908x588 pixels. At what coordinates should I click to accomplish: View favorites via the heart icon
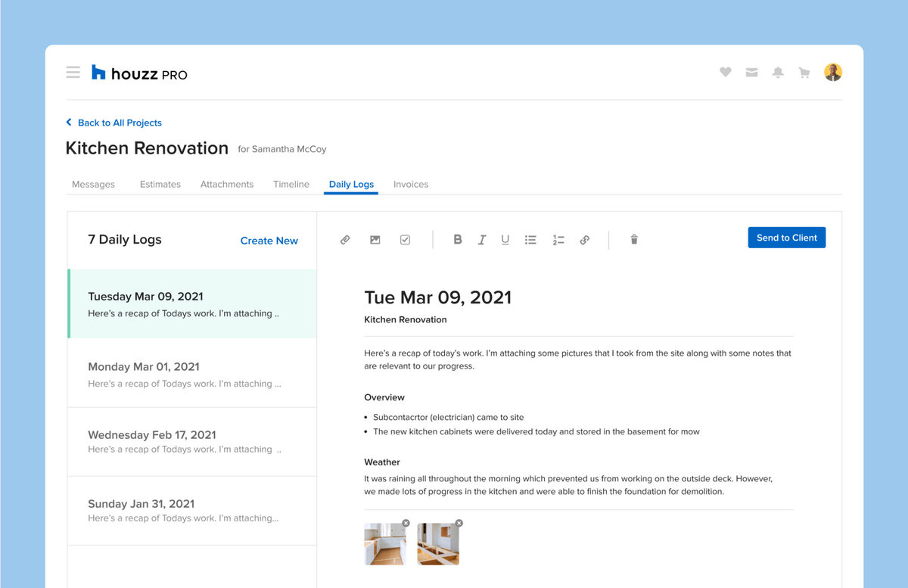point(725,72)
